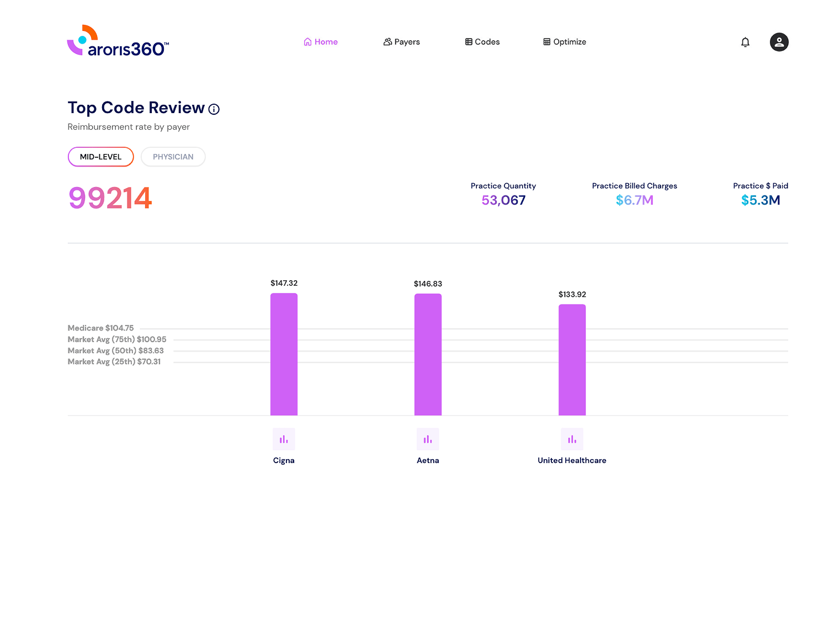This screenshot has width=840, height=618.
Task: Go to the Home menu item
Action: [x=321, y=42]
